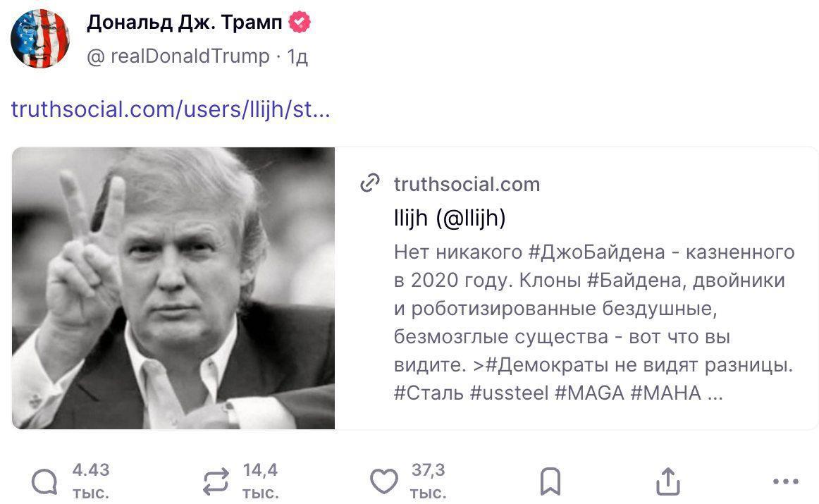Open the three-dots more options menu
Image resolution: width=819 pixels, height=504 pixels.
point(785,482)
